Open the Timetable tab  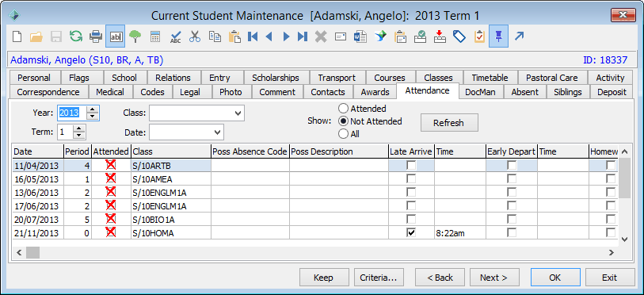pyautogui.click(x=490, y=78)
